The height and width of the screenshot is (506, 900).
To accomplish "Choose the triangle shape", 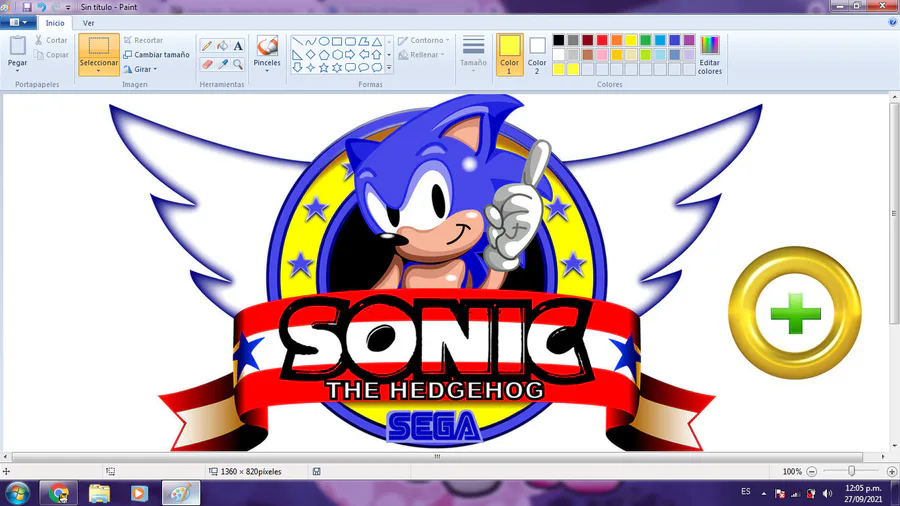I will pos(377,42).
